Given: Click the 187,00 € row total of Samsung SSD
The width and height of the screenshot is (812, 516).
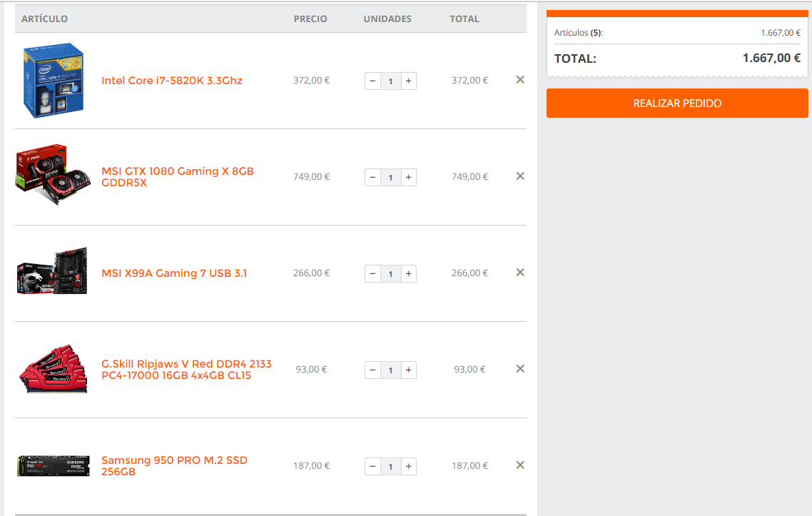Looking at the screenshot, I should point(470,466).
